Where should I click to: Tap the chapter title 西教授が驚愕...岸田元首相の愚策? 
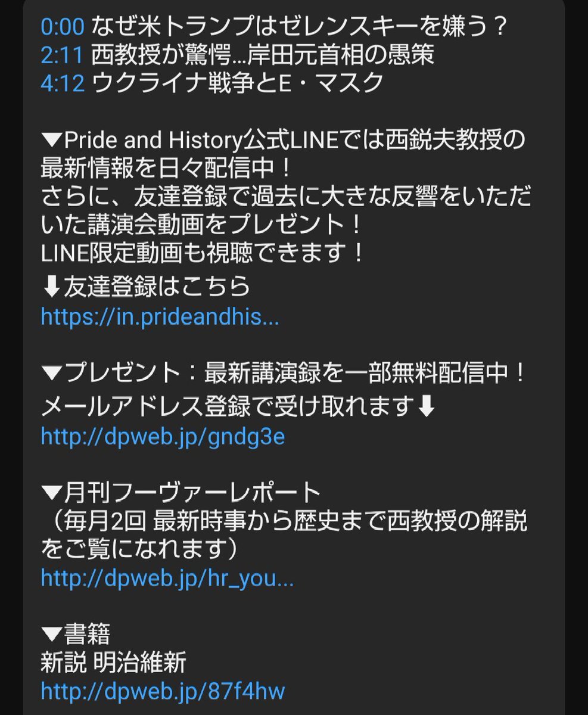point(263,55)
